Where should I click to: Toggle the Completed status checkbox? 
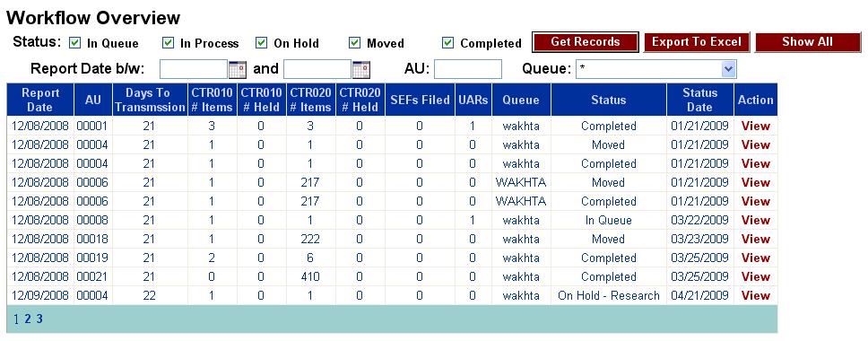click(x=447, y=43)
